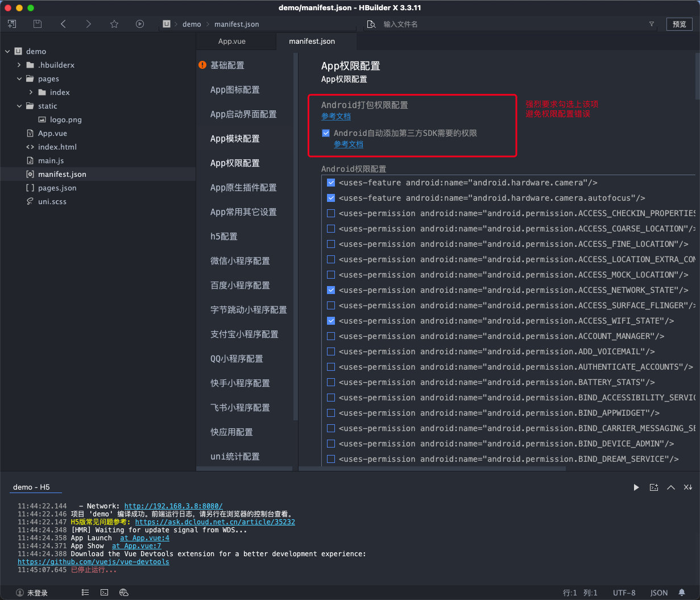Close the console panel with X icon
This screenshot has height=600, width=700.
click(x=687, y=487)
